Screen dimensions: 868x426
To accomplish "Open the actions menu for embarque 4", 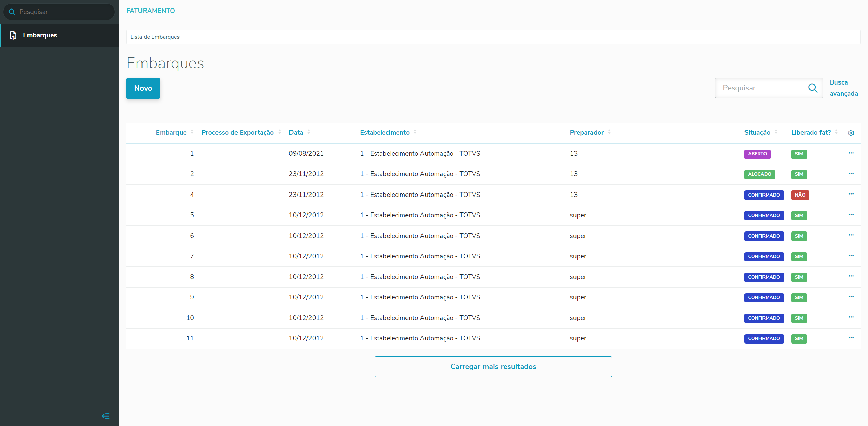I will 851,194.
